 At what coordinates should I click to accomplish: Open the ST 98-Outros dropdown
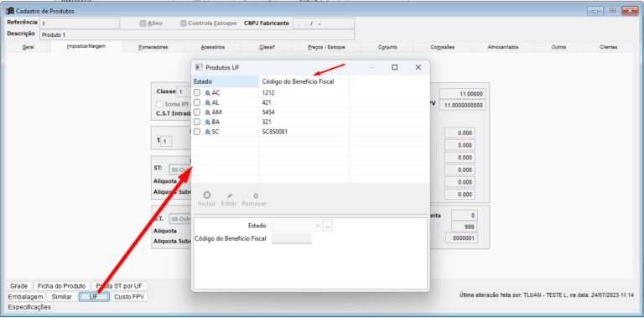tap(180, 169)
